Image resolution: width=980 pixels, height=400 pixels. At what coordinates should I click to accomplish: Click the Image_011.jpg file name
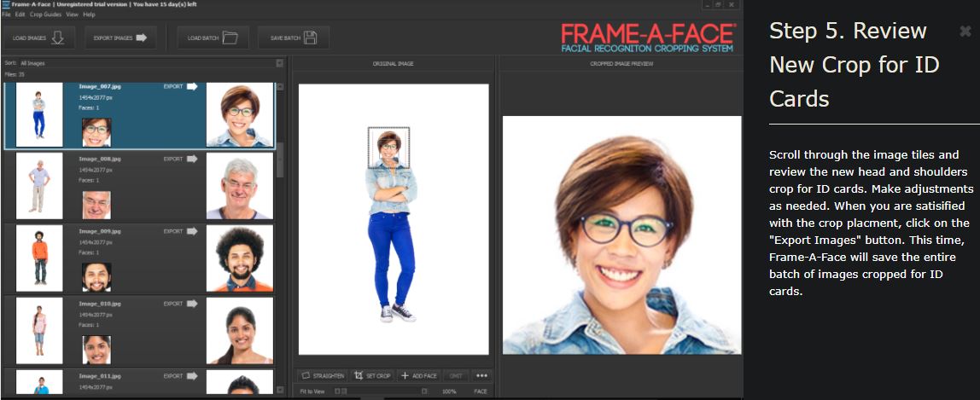99,376
